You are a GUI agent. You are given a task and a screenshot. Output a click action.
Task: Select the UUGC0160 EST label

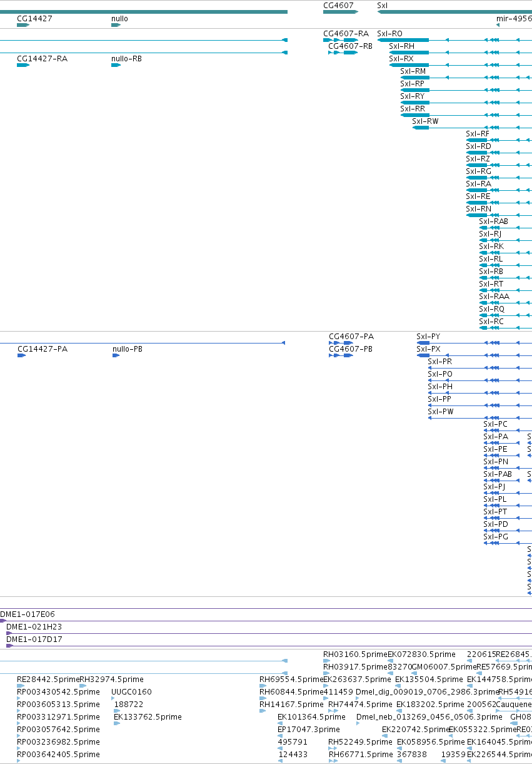[x=131, y=691]
